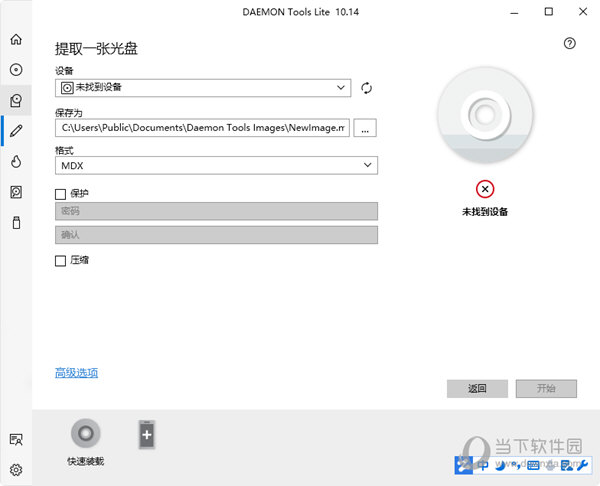The image size is (600, 486).
Task: Select the grab disc sidebar icon
Action: (x=16, y=100)
